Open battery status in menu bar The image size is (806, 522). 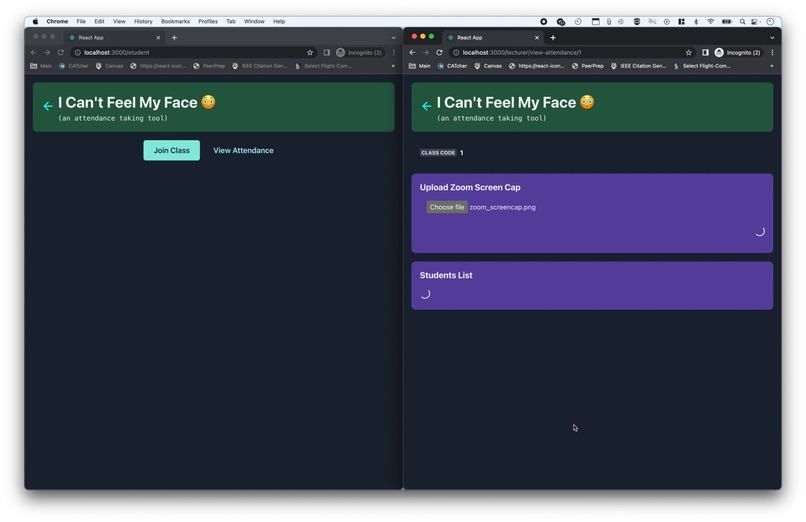pos(726,22)
